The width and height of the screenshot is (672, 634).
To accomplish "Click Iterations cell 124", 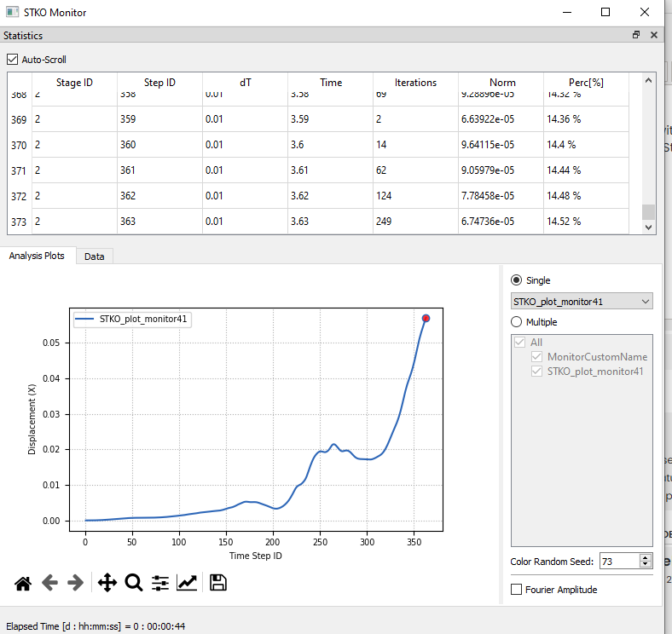I will [x=415, y=196].
